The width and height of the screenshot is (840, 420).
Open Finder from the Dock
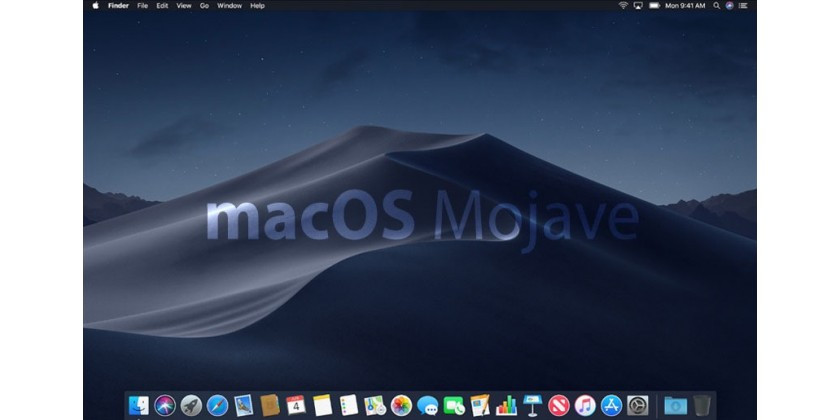[x=139, y=406]
